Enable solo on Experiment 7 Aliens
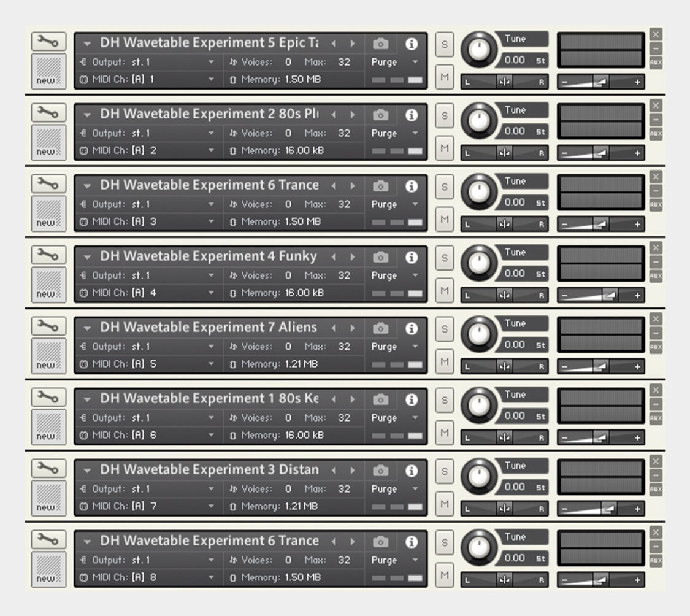The width and height of the screenshot is (690, 616). click(444, 329)
